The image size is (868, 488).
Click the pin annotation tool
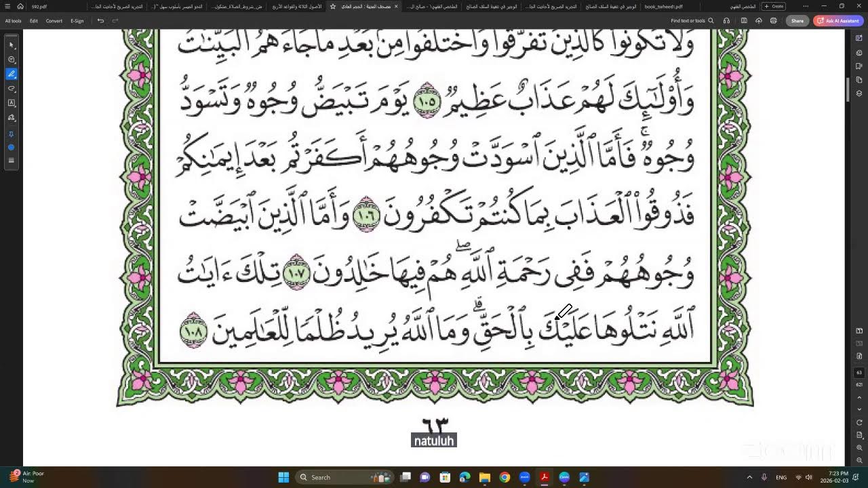click(12, 134)
